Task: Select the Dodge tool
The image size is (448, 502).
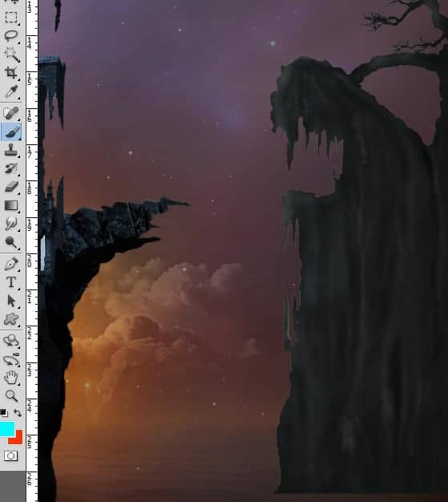Action: (11, 242)
